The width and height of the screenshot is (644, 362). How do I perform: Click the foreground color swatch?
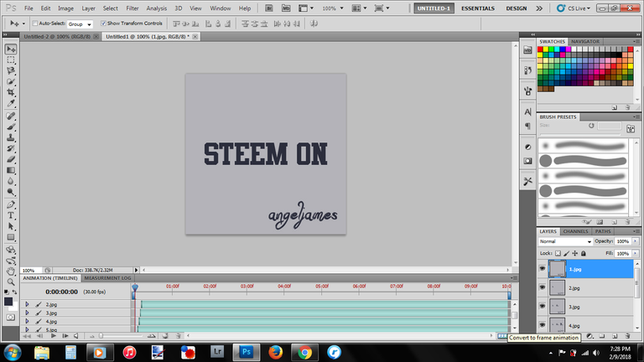pos(8,302)
